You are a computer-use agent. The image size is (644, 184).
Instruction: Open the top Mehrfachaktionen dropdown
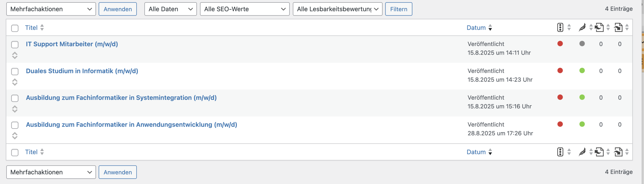[51, 9]
